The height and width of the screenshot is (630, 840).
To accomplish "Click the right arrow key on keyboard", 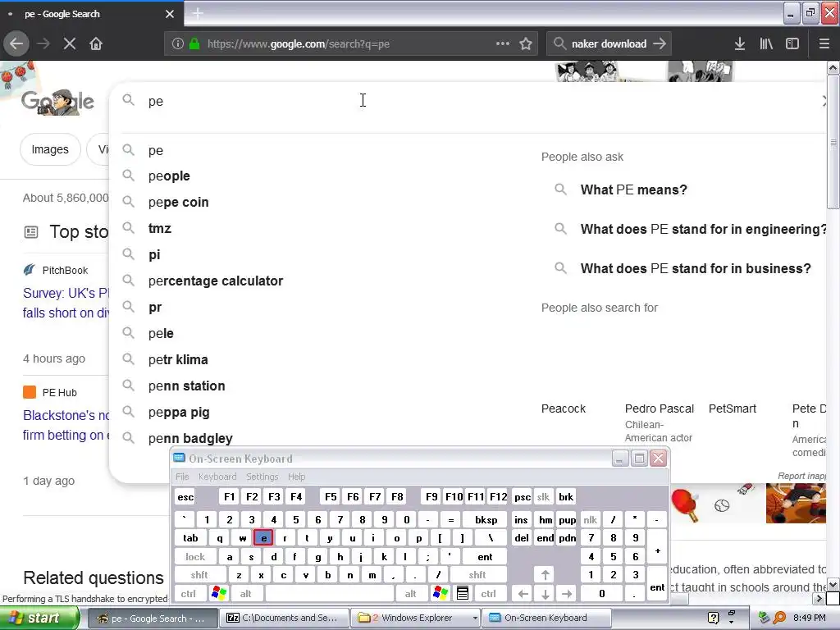I will 568,594.
